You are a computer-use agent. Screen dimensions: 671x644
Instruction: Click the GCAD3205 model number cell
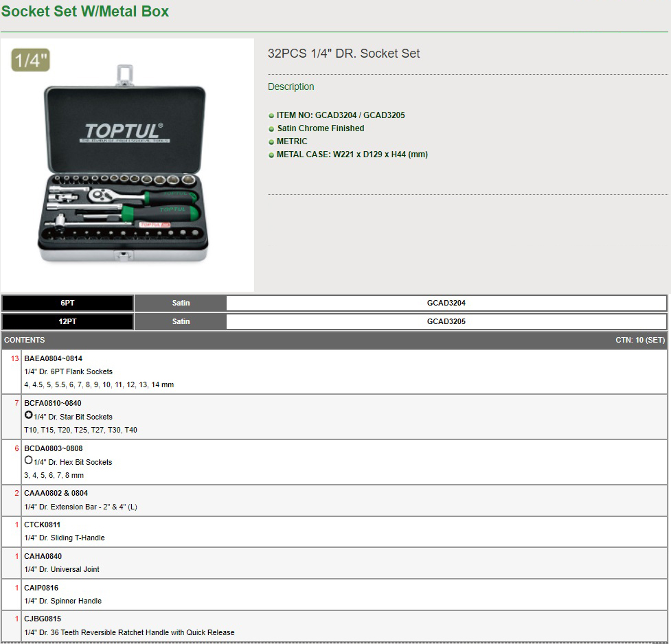coord(446,321)
